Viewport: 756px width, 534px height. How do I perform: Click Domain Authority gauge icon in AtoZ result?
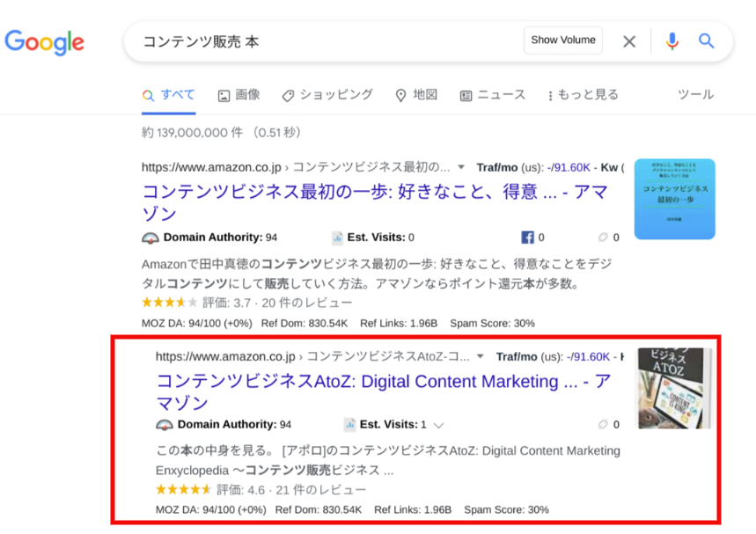coord(165,425)
